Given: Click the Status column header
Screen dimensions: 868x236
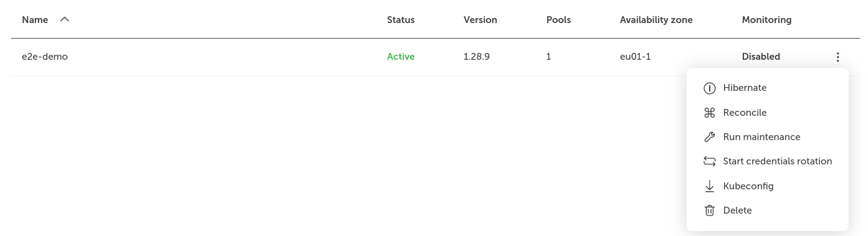Looking at the screenshot, I should tap(401, 20).
